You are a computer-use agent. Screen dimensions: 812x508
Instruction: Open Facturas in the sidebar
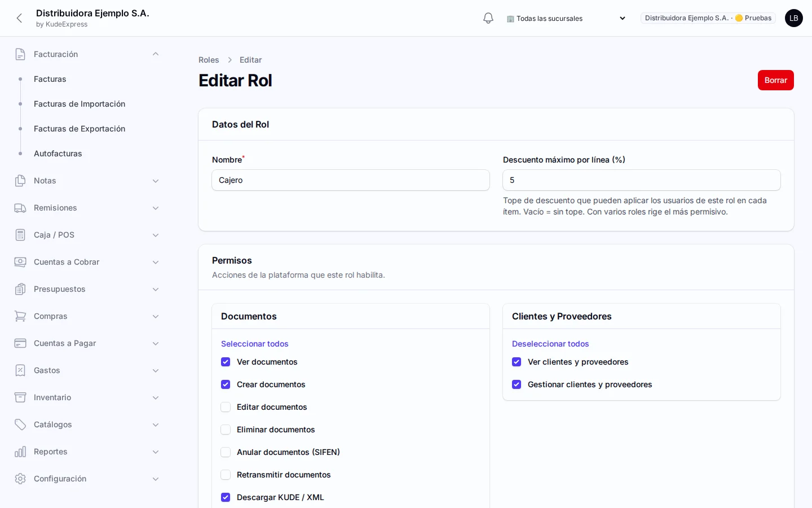(50, 79)
